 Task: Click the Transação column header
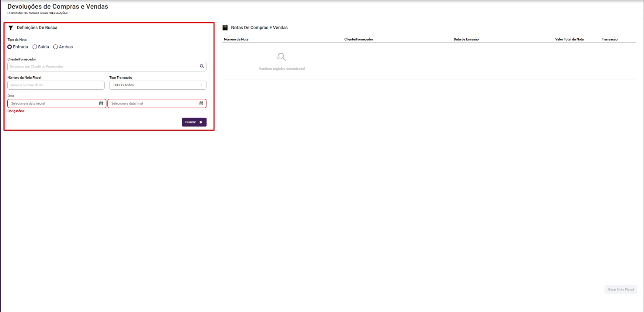point(609,39)
